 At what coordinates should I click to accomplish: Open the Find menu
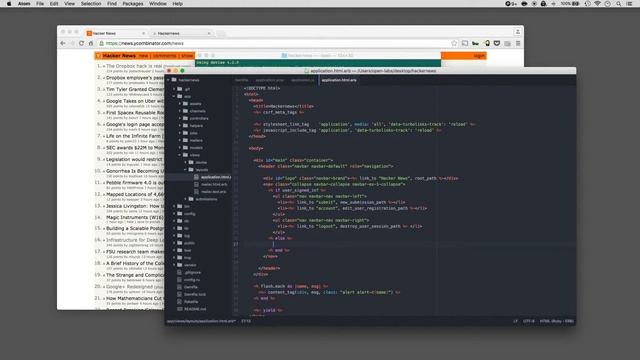(x=112, y=4)
